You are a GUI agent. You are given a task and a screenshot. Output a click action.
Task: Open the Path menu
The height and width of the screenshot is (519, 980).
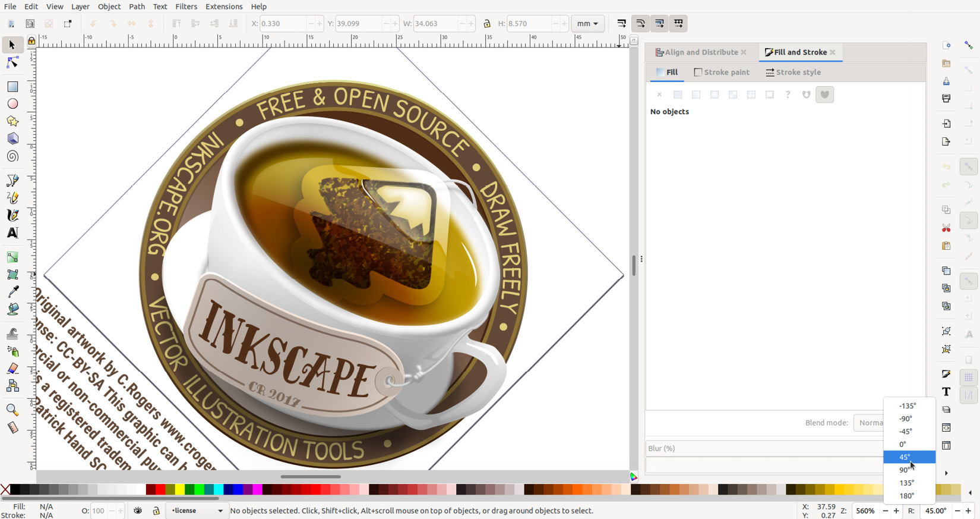coord(137,7)
